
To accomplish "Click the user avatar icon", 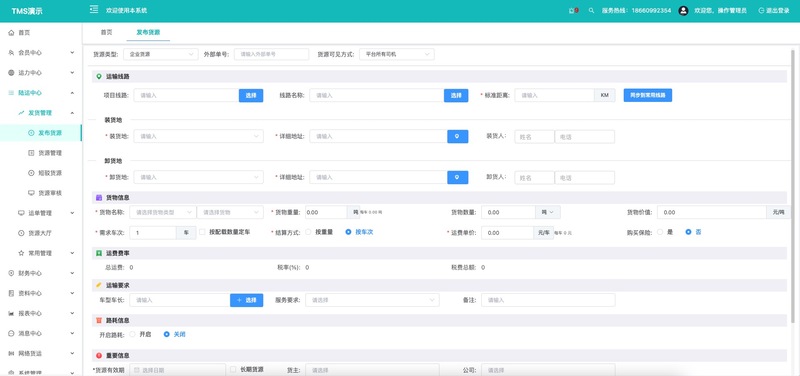I will point(683,10).
